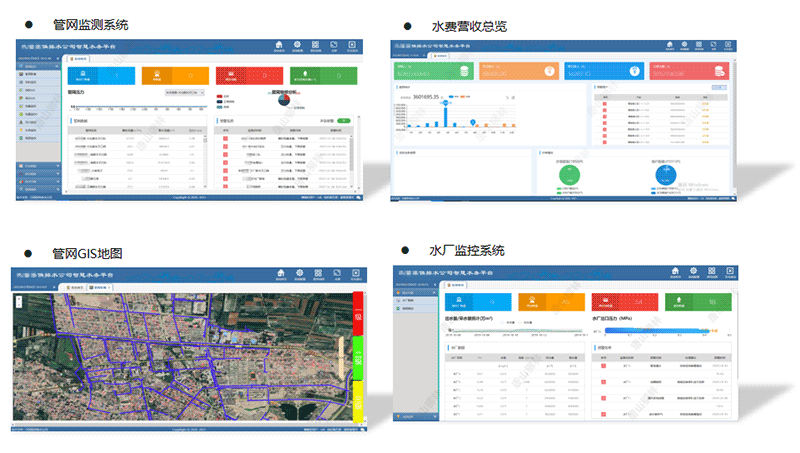This screenshot has width=800, height=453.
Task: Toggle green alarm switch in pipe monitoring alarm panel
Action: [x=344, y=120]
